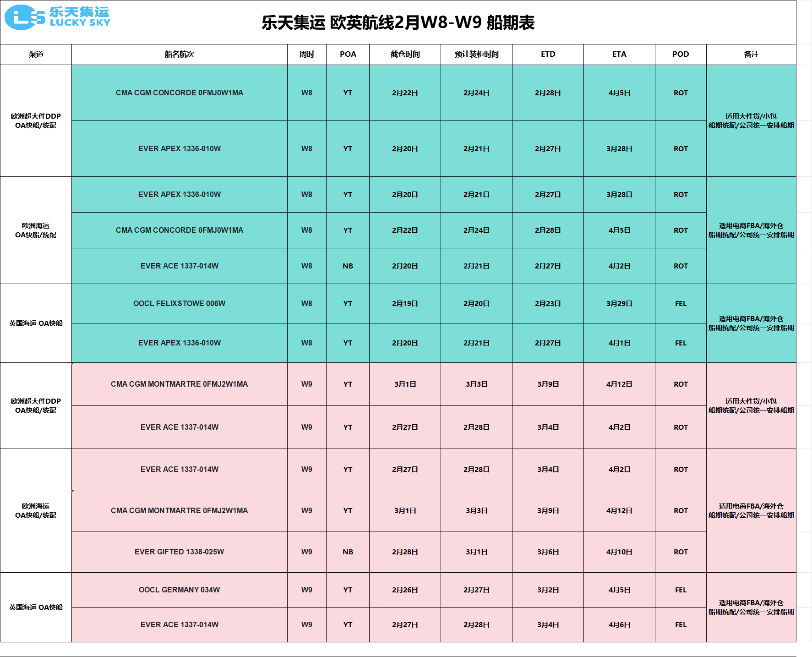812x657 pixels.
Task: Select the EVER GIFTED 1338-025W vessel cell
Action: [x=180, y=552]
